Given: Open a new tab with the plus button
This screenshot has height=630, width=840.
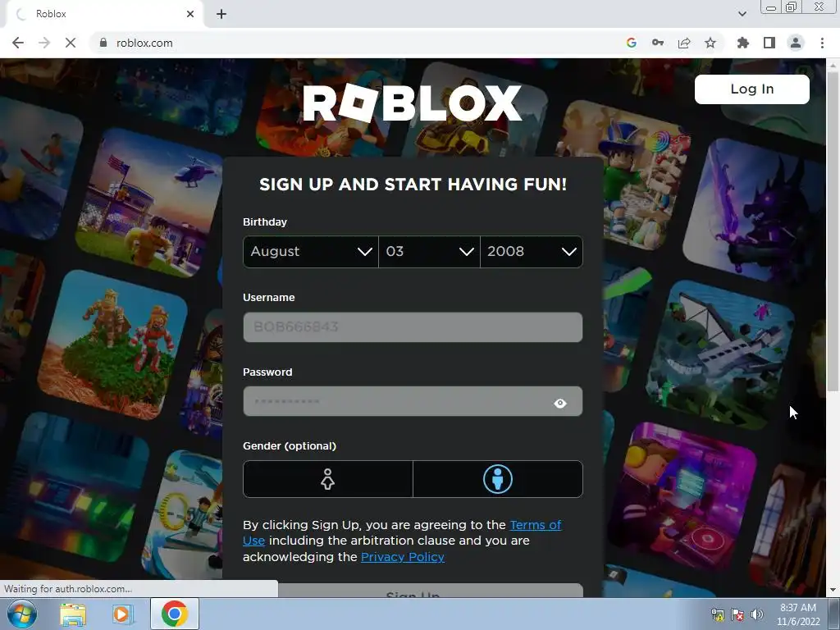Looking at the screenshot, I should click(x=221, y=14).
